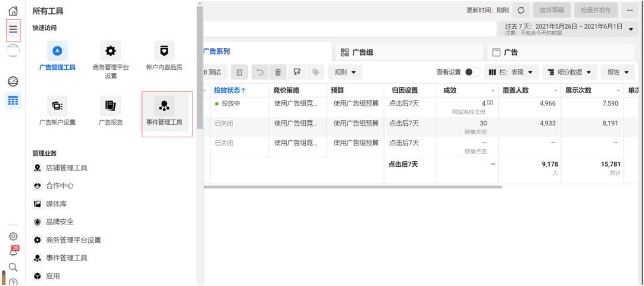Viewport: 644px width, 286px height.
Task: Expand the 栏: 表现 columns dropdown
Action: click(510, 72)
